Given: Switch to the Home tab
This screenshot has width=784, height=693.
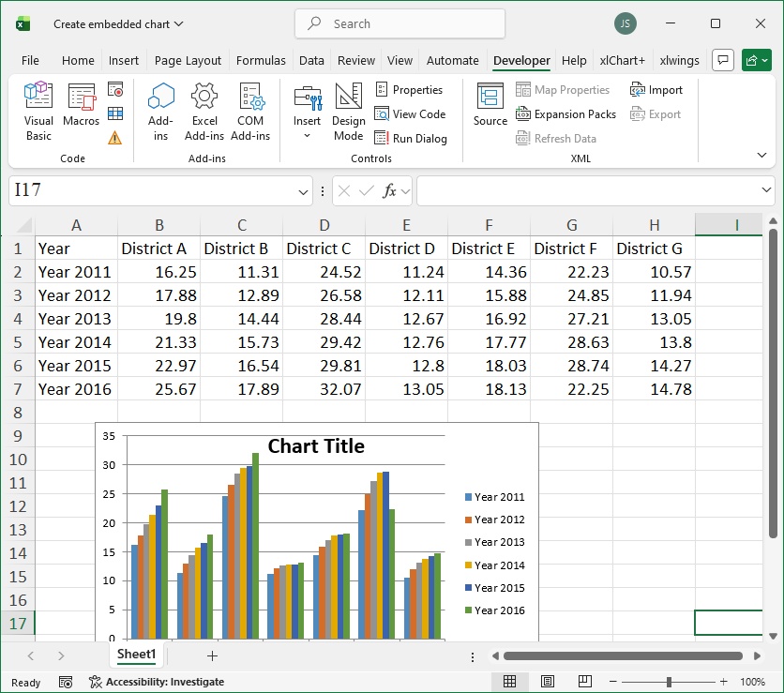Looking at the screenshot, I should pyautogui.click(x=78, y=61).
